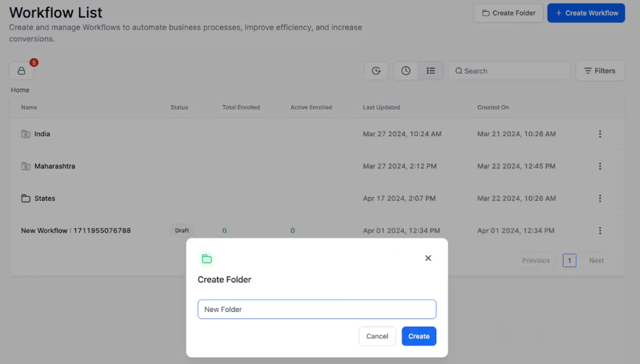Screen dimensions: 640x364
Task: Click the India folder icon
Action: click(26, 134)
